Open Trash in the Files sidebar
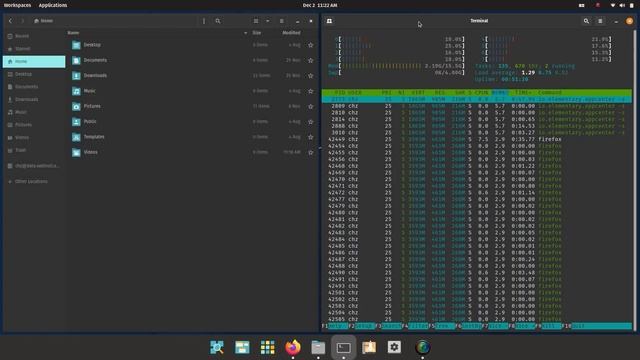 pos(34,150)
